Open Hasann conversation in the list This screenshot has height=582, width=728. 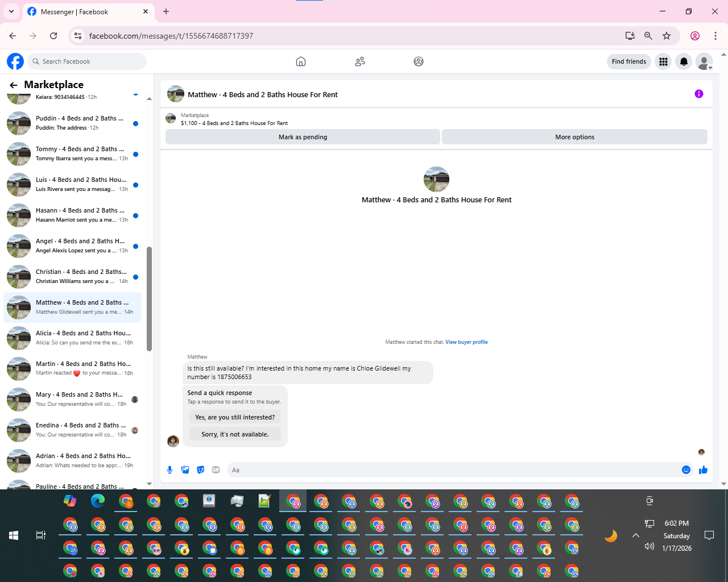(72, 215)
